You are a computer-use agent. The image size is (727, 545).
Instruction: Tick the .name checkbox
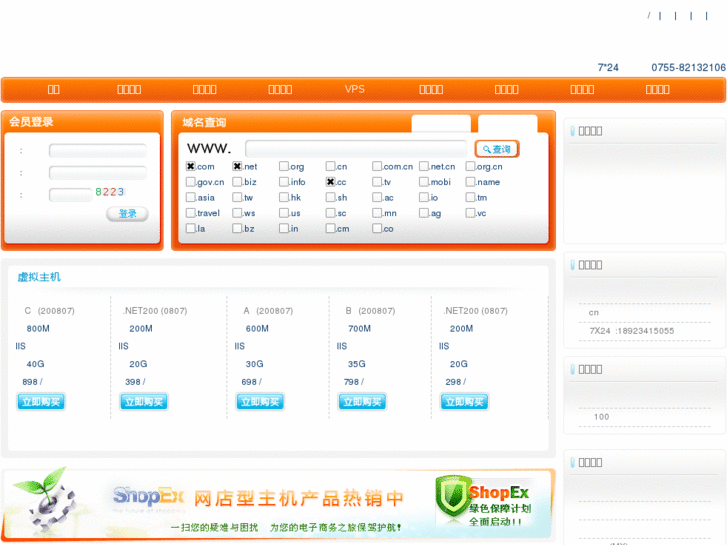coord(470,182)
